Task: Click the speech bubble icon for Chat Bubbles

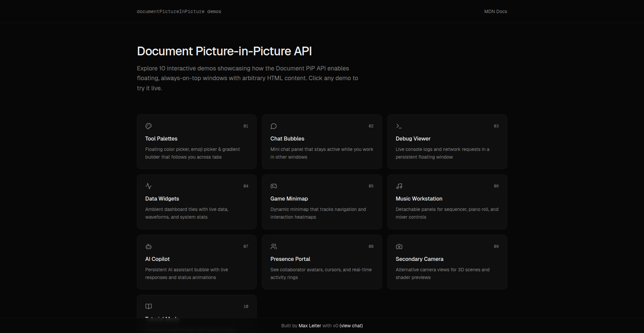Action: click(274, 126)
